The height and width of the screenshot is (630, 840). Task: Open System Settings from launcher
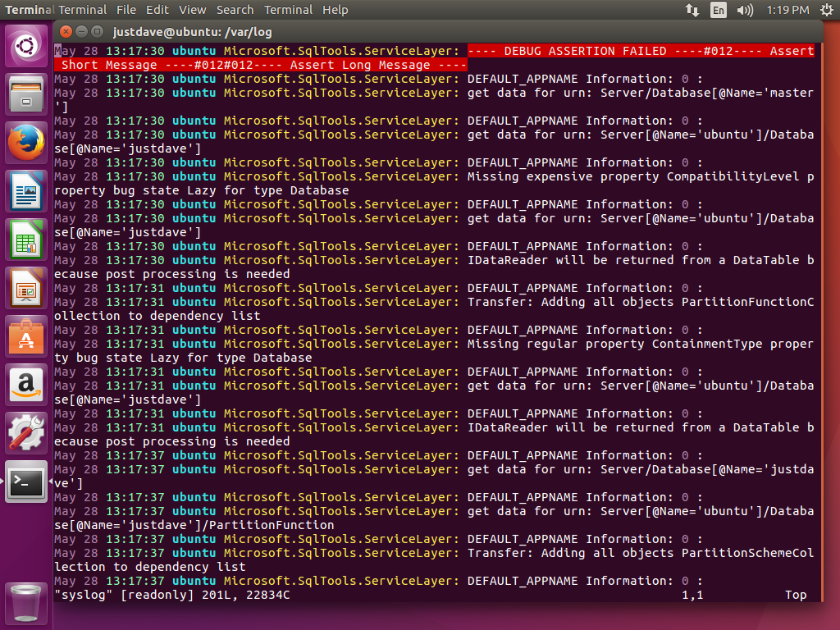pyautogui.click(x=27, y=433)
